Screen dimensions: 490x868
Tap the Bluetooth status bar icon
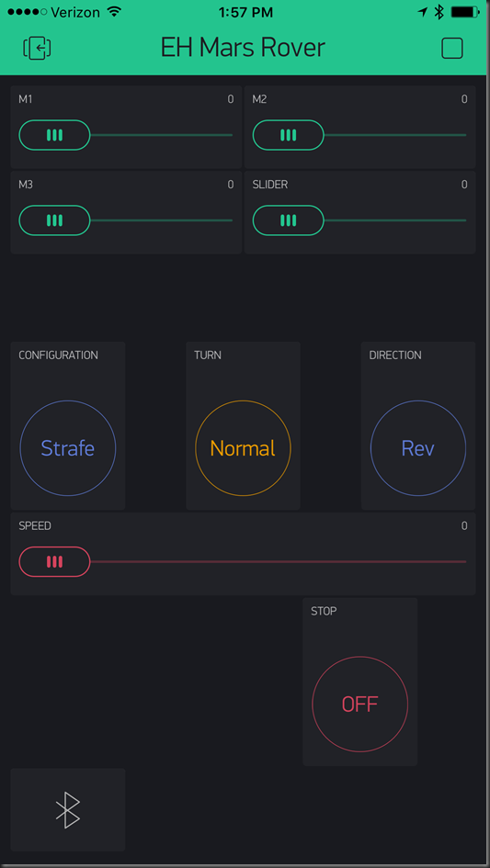tap(439, 12)
